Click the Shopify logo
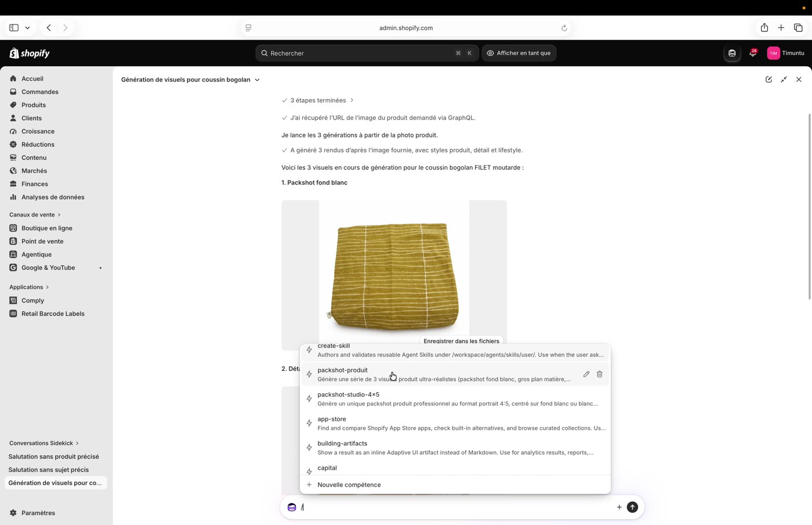Screen dimensions: 812x525 (x=30, y=53)
